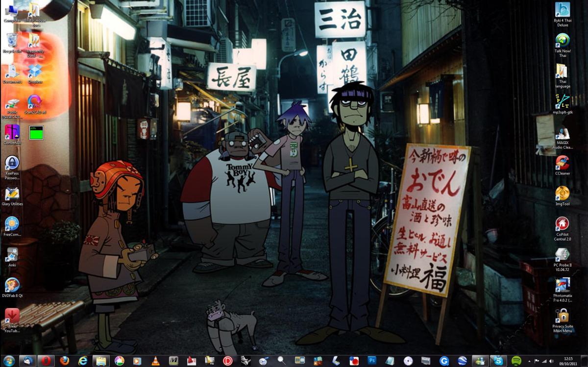Screen dimensions: 588x367
Task: Launch Talk Now! Thai
Action: [563, 45]
